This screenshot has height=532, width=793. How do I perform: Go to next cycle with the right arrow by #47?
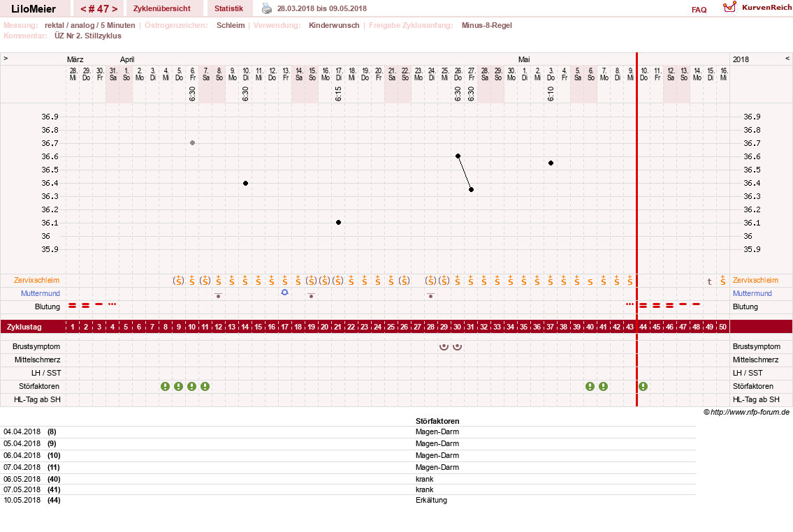pyautogui.click(x=115, y=8)
